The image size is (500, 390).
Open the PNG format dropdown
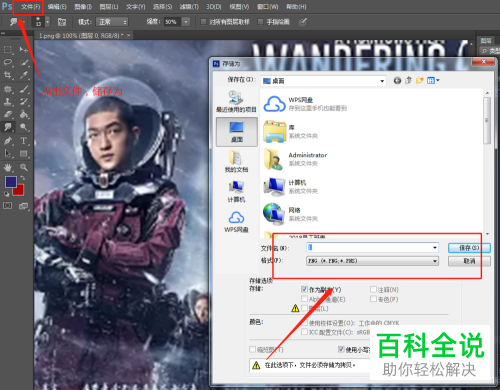coord(435,261)
